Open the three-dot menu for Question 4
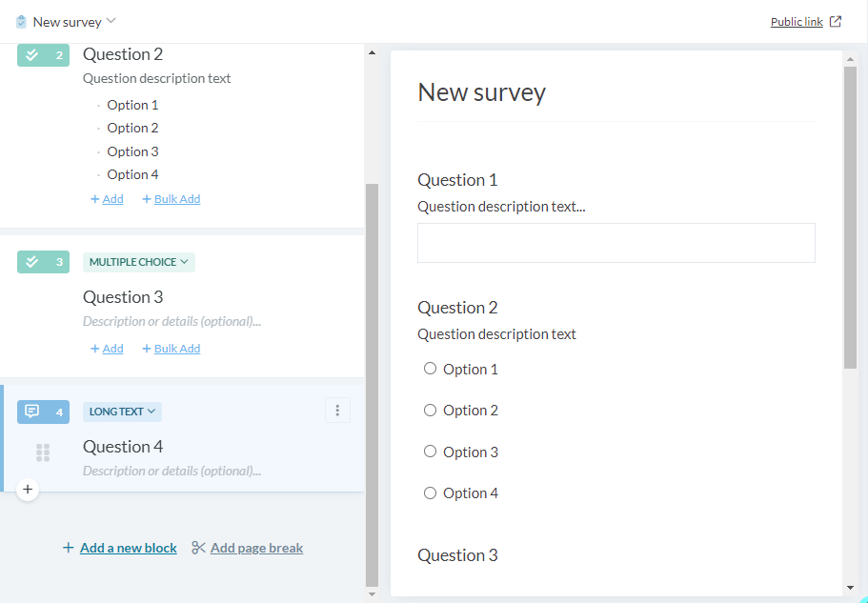The image size is (868, 603). (x=337, y=411)
